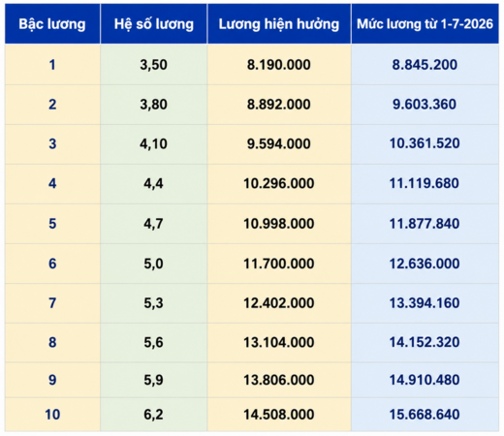The height and width of the screenshot is (436, 504).
Task: Select new salary cell 8.845.200
Action: click(x=425, y=65)
